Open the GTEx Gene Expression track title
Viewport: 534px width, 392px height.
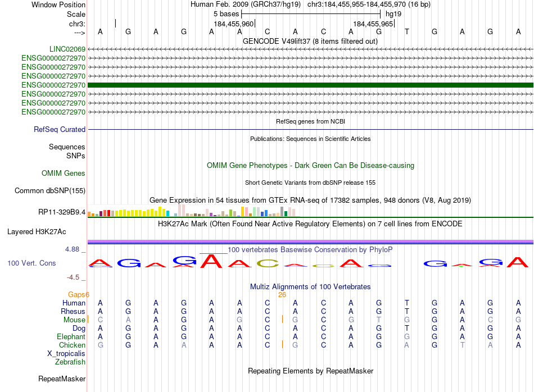coord(310,200)
